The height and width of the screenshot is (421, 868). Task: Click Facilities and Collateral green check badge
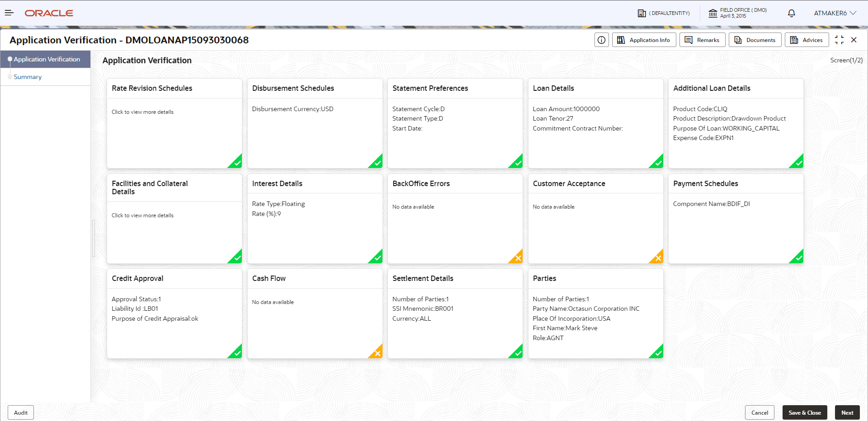tap(236, 258)
